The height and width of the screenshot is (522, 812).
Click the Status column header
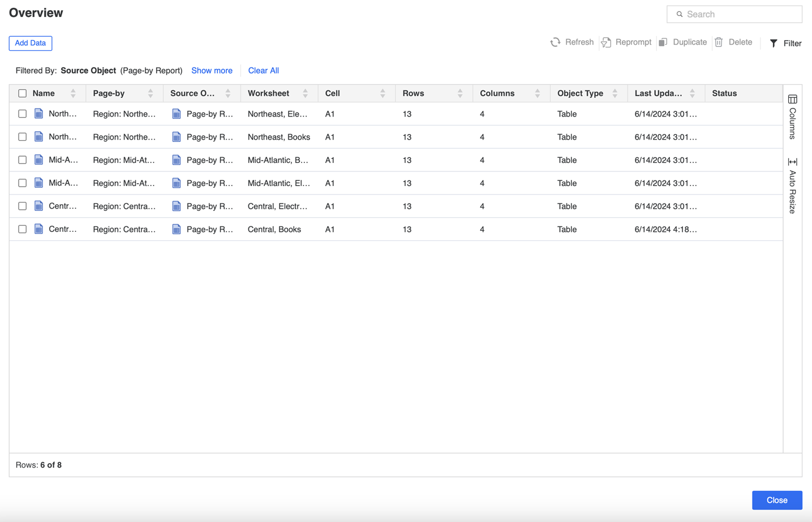724,93
